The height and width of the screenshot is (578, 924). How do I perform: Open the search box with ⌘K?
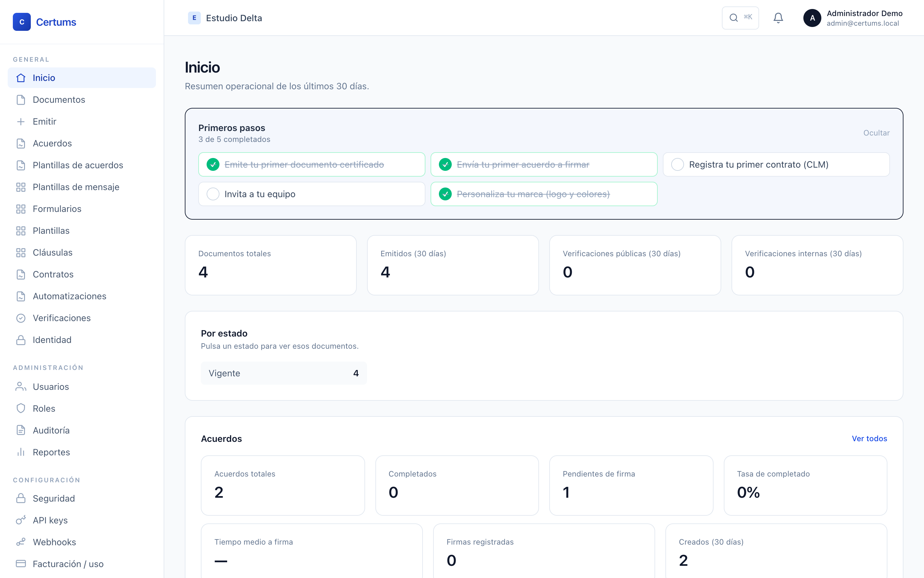click(x=740, y=18)
